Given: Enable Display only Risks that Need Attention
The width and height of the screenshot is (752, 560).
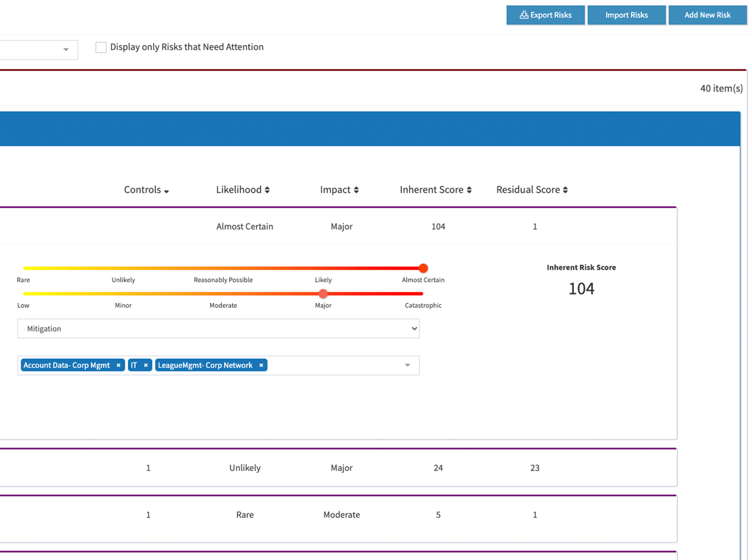Looking at the screenshot, I should (x=100, y=47).
